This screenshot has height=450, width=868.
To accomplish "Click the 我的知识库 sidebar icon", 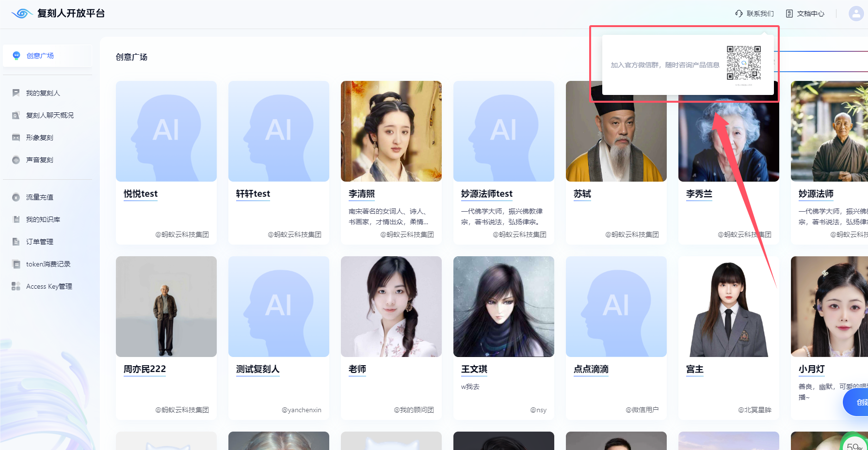I will 16,219.
